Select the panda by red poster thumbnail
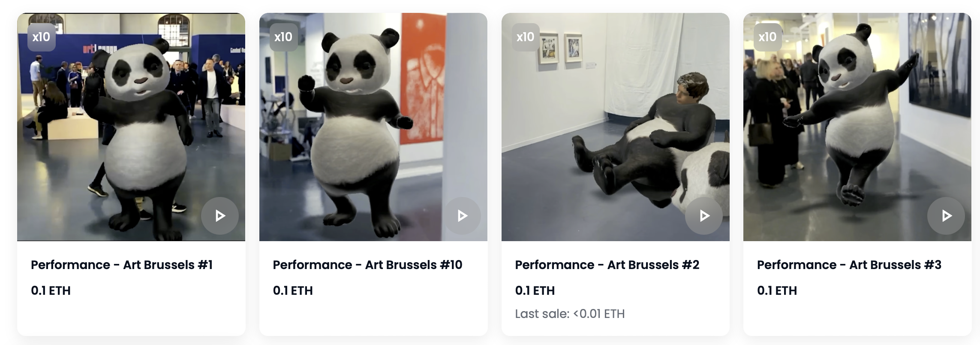 tap(373, 127)
